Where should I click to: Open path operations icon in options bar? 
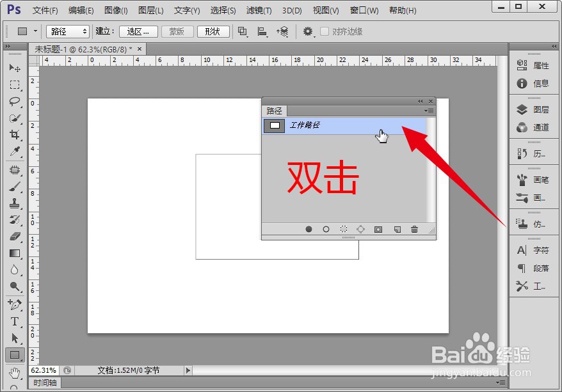coord(243,31)
